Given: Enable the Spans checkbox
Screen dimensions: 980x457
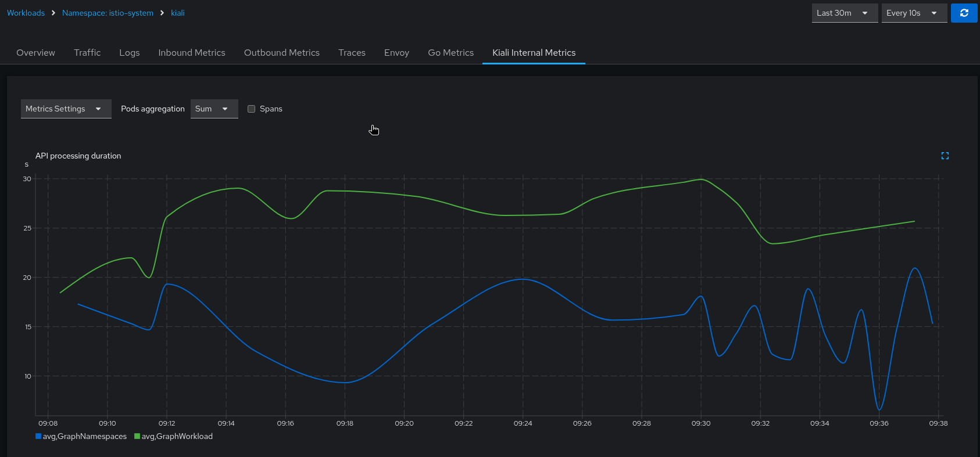Looking at the screenshot, I should point(252,109).
